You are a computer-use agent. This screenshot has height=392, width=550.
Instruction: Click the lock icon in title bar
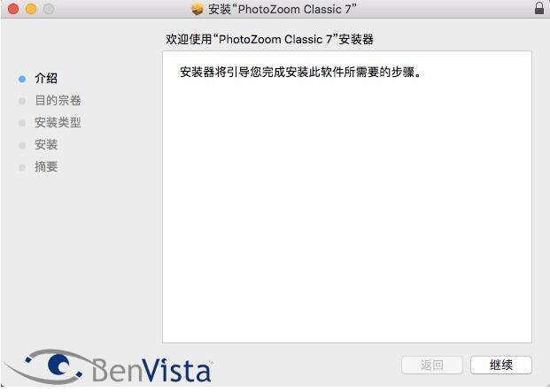coord(539,8)
